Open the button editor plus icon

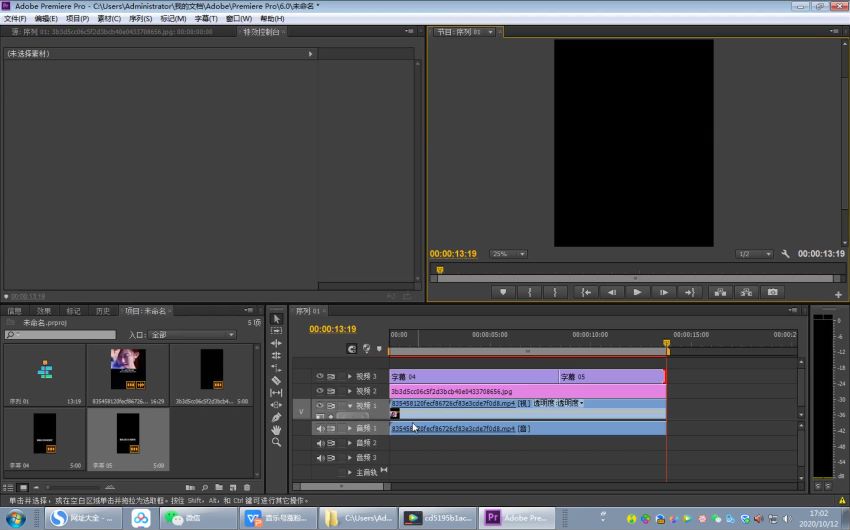tap(838, 295)
